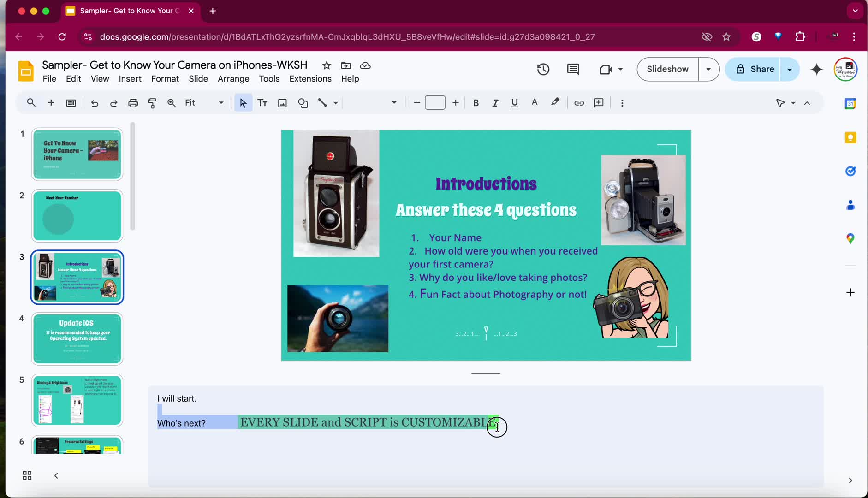The image size is (868, 498).
Task: Show side panel chevron at bottom right
Action: [x=850, y=480]
